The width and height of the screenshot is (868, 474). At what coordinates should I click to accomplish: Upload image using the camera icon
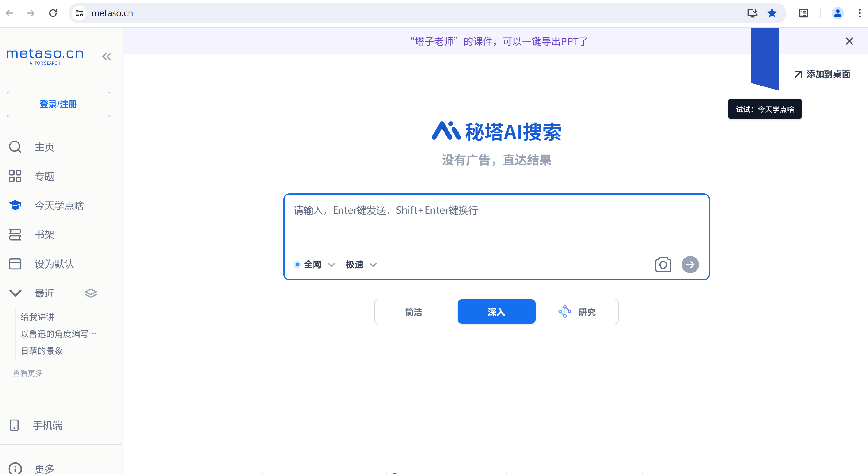[x=663, y=264]
